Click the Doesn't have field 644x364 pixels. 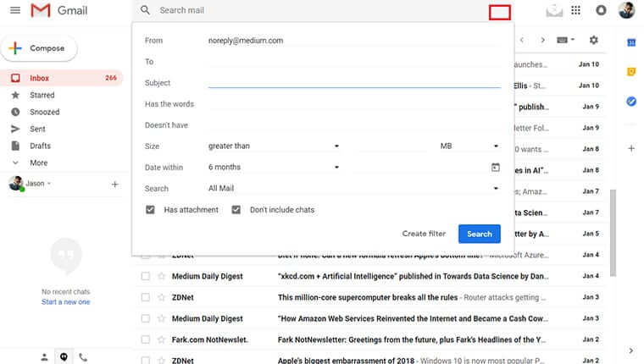point(354,125)
